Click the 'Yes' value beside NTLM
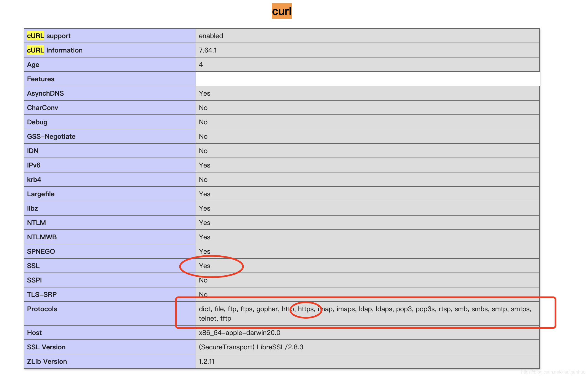 coord(204,223)
